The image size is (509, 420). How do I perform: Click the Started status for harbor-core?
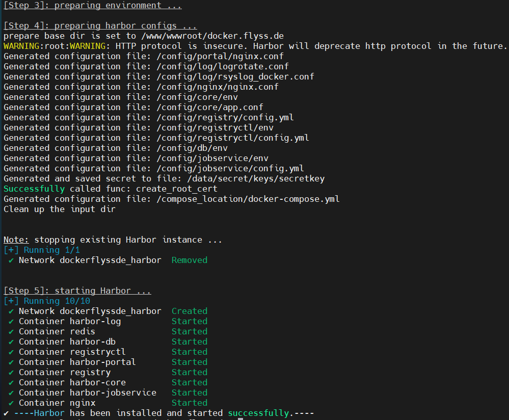[x=189, y=382]
